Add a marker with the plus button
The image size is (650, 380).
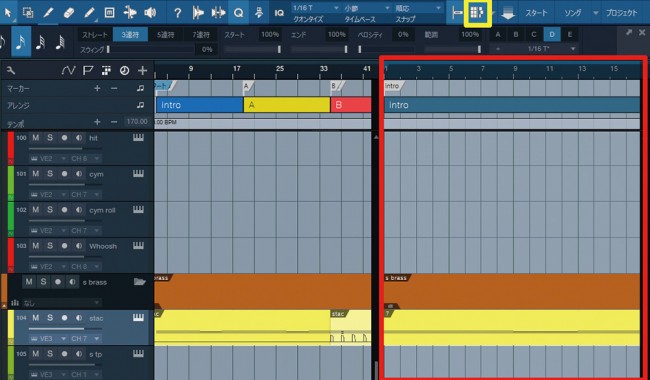point(97,88)
